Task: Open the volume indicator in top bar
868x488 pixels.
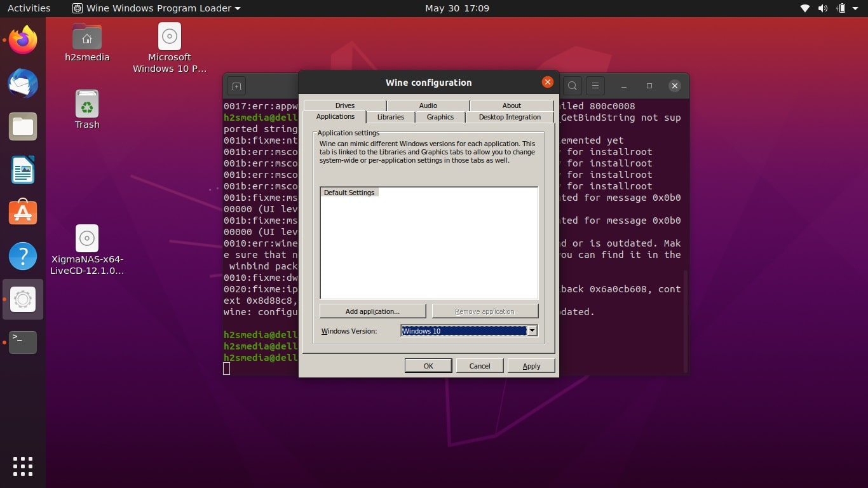Action: pyautogui.click(x=823, y=8)
